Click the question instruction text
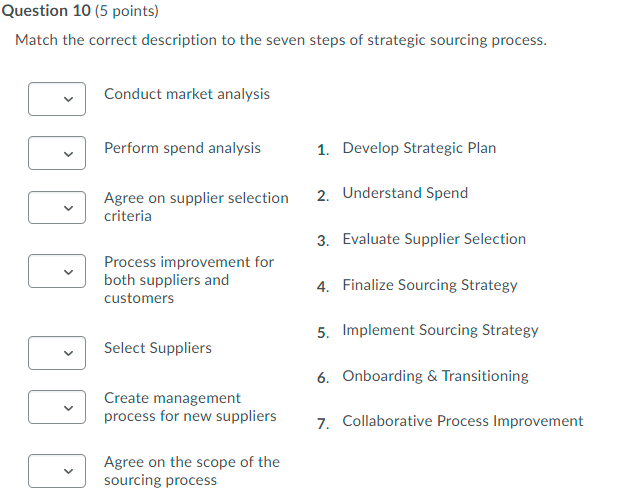Image resolution: width=622 pixels, height=501 pixels. pos(280,41)
